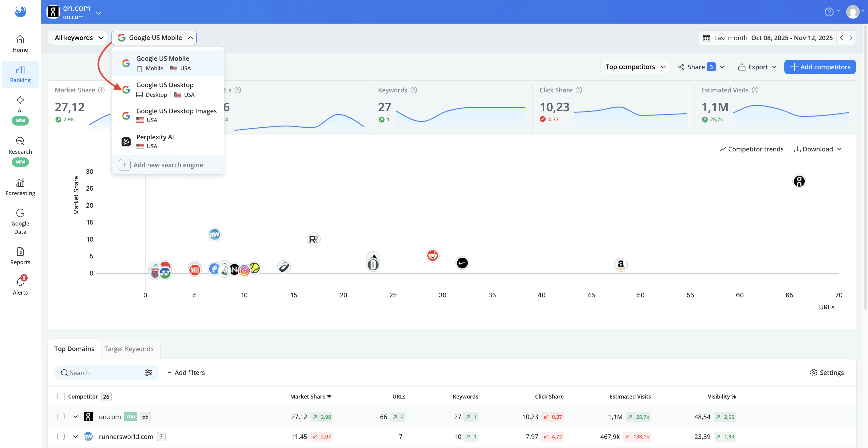Click the Runner's World point in chart
868x448 pixels.
pos(214,234)
